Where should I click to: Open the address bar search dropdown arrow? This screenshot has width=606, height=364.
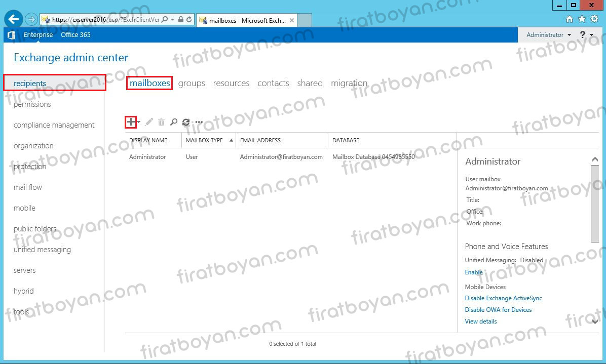pos(172,19)
